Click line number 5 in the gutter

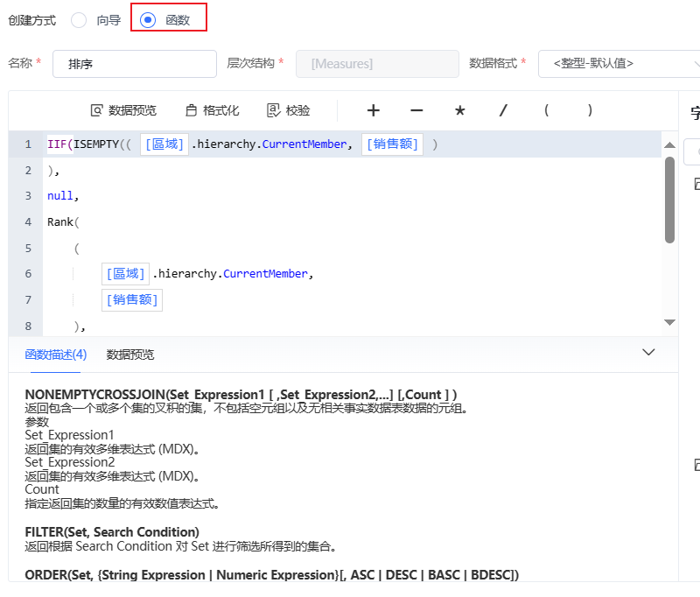pyautogui.click(x=28, y=249)
